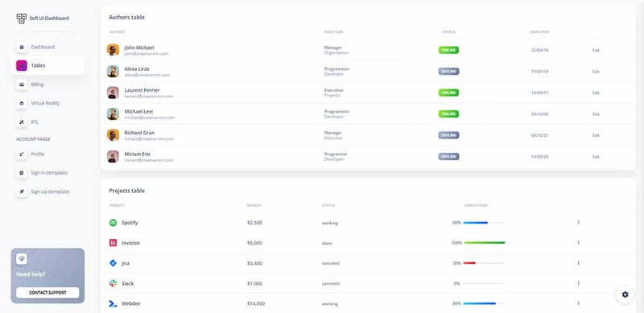Click Edit for Richard Gran

tap(596, 135)
